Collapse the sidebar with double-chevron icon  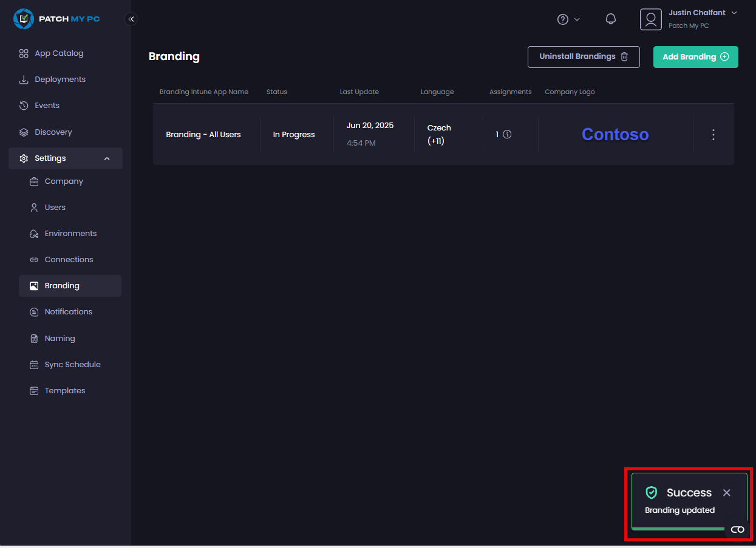[x=131, y=19]
